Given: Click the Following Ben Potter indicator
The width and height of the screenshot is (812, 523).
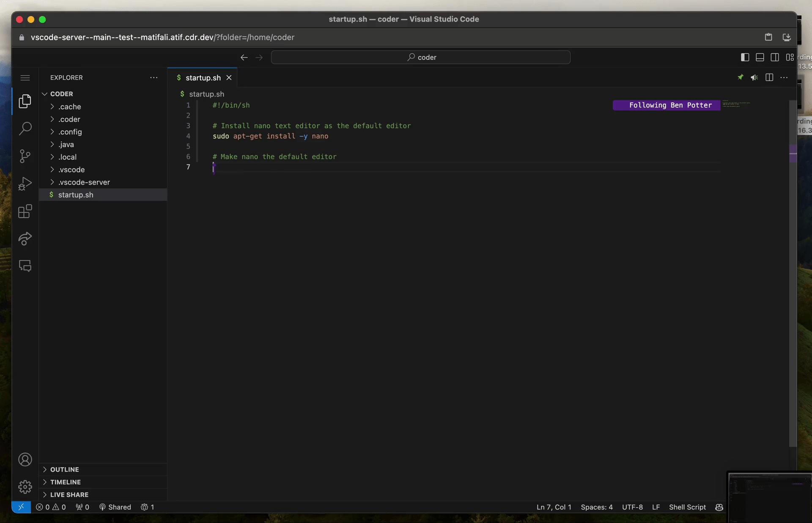Looking at the screenshot, I should click(666, 105).
